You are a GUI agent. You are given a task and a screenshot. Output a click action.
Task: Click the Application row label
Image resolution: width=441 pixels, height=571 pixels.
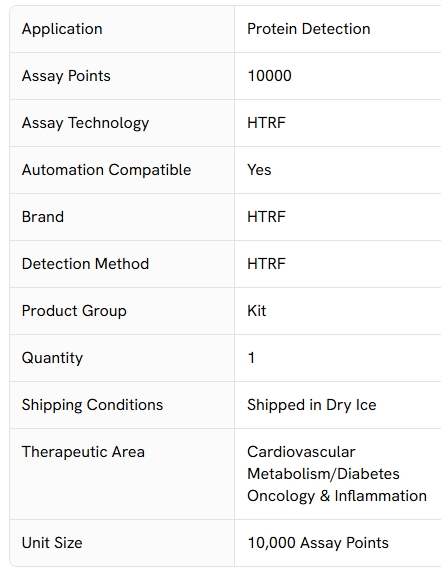(x=62, y=29)
